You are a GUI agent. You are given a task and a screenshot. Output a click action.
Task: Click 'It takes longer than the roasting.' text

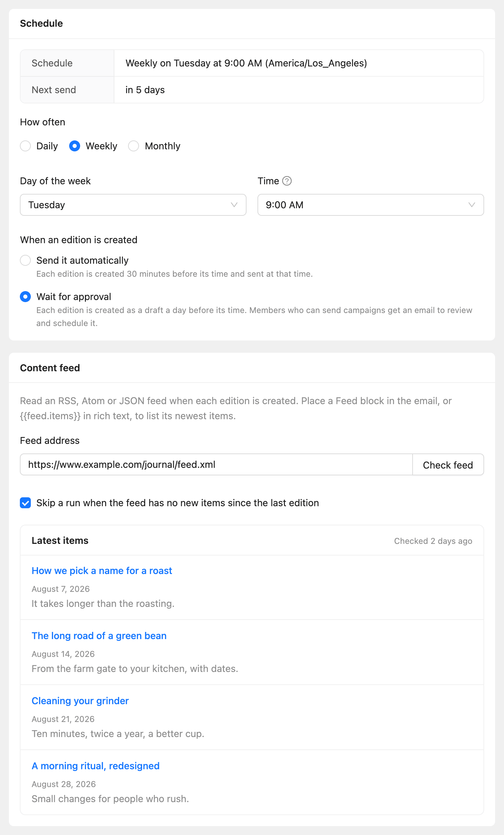pyautogui.click(x=103, y=603)
